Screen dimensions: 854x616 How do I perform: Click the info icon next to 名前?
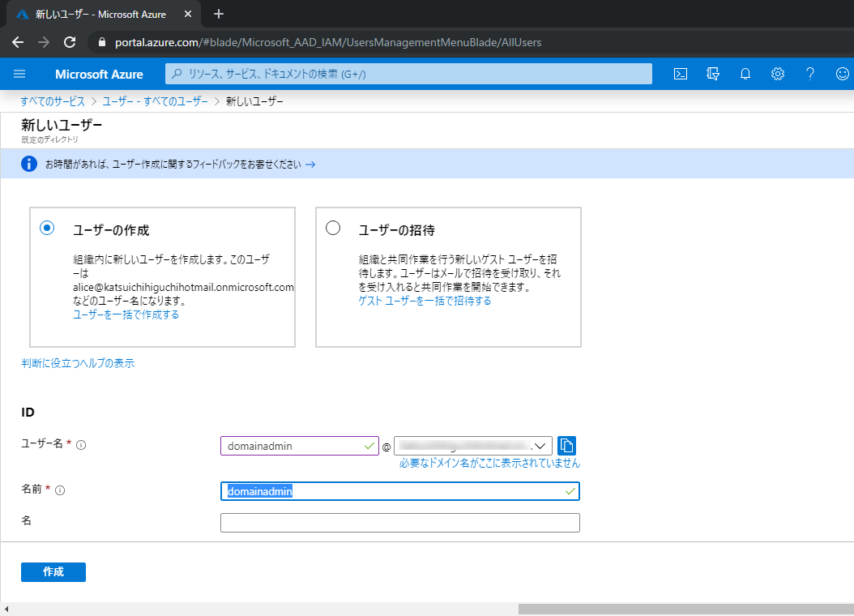click(61, 490)
